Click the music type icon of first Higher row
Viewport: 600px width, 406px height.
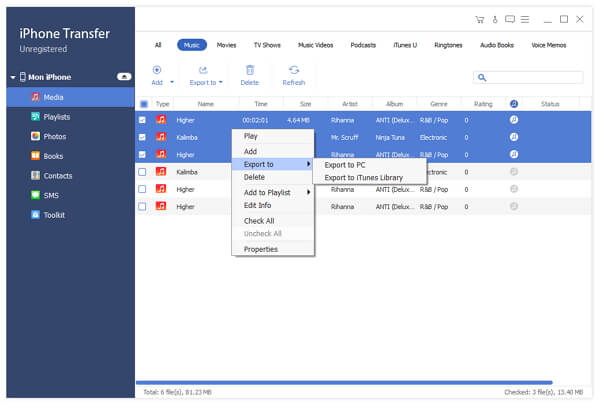click(161, 120)
